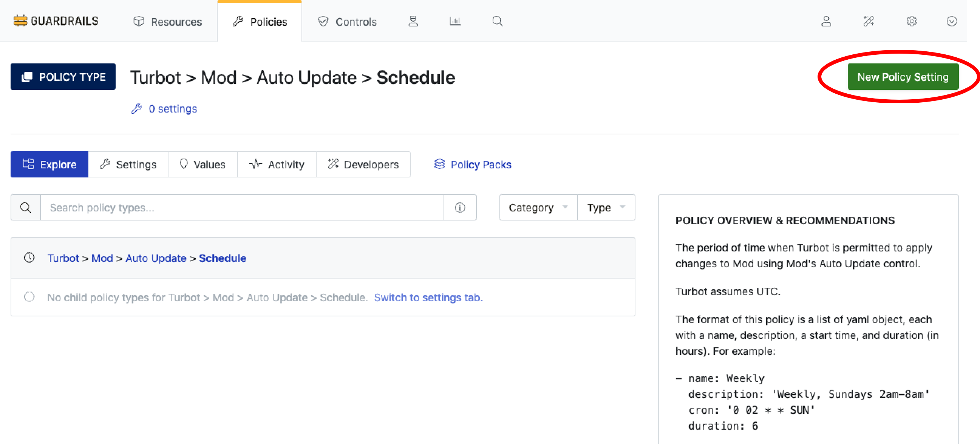The image size is (980, 444).
Task: Click the admin/user icon in the top bar
Action: [825, 22]
